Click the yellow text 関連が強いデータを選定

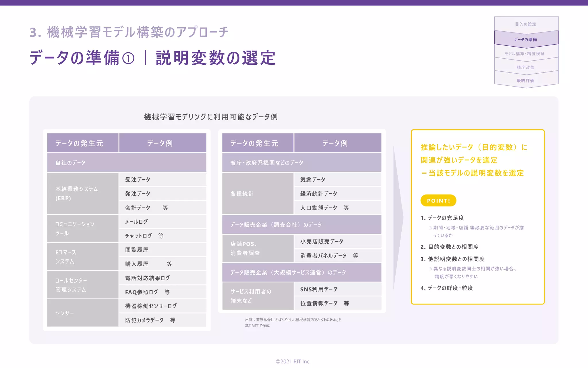tap(459, 160)
